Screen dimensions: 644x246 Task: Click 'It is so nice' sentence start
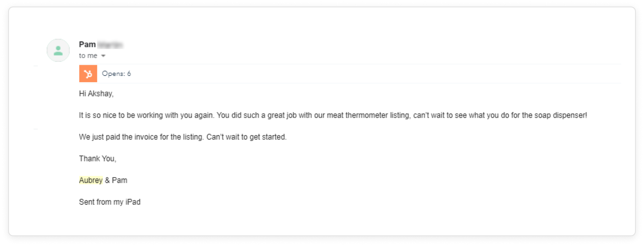point(98,115)
